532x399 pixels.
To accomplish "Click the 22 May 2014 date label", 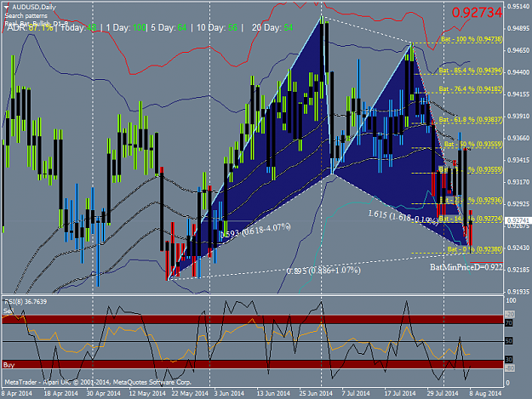I will pyautogui.click(x=190, y=394).
